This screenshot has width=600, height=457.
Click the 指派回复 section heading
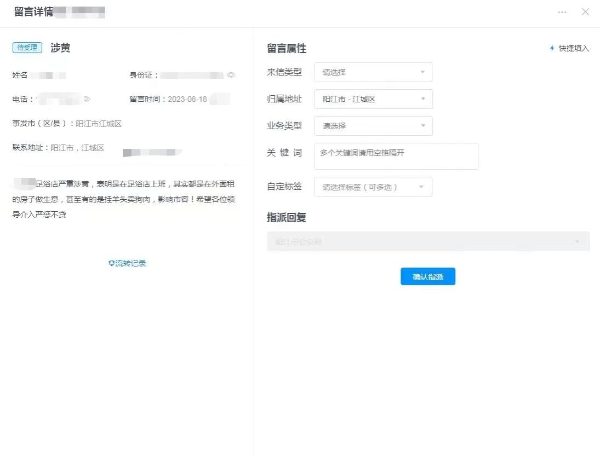point(286,217)
